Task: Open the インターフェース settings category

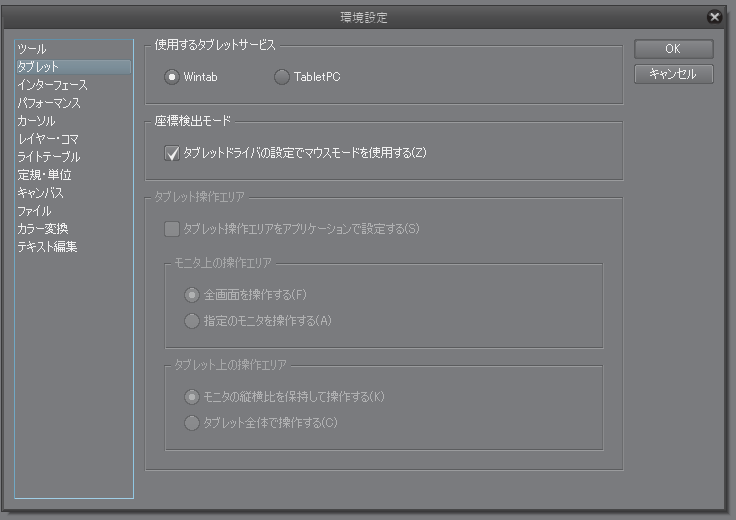Action: coord(74,85)
